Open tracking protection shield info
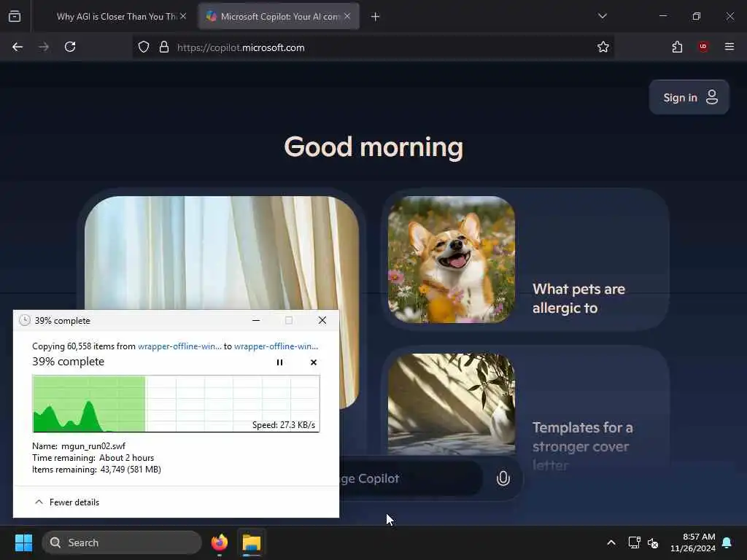This screenshot has height=560, width=747. (x=144, y=47)
